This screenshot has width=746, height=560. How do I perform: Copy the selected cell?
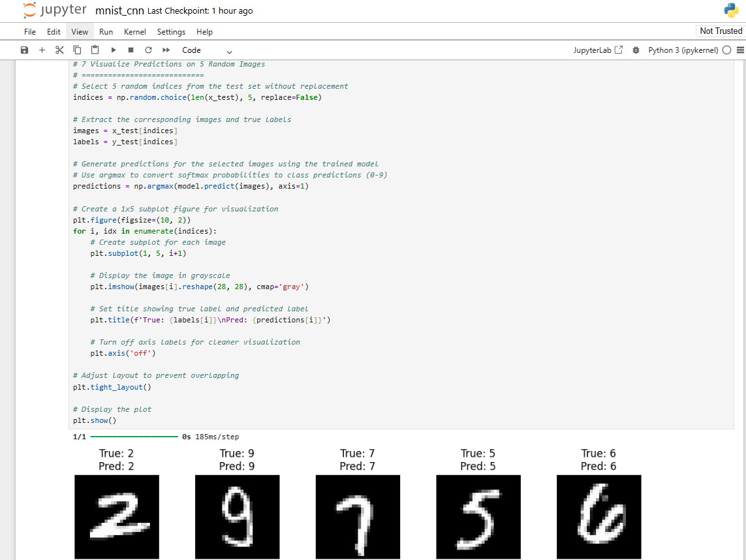pos(77,50)
